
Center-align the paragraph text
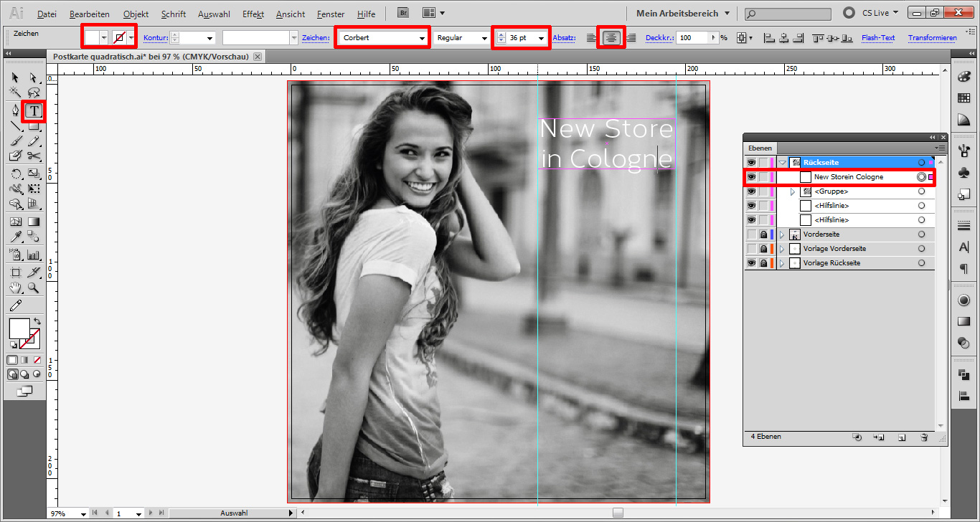click(611, 38)
